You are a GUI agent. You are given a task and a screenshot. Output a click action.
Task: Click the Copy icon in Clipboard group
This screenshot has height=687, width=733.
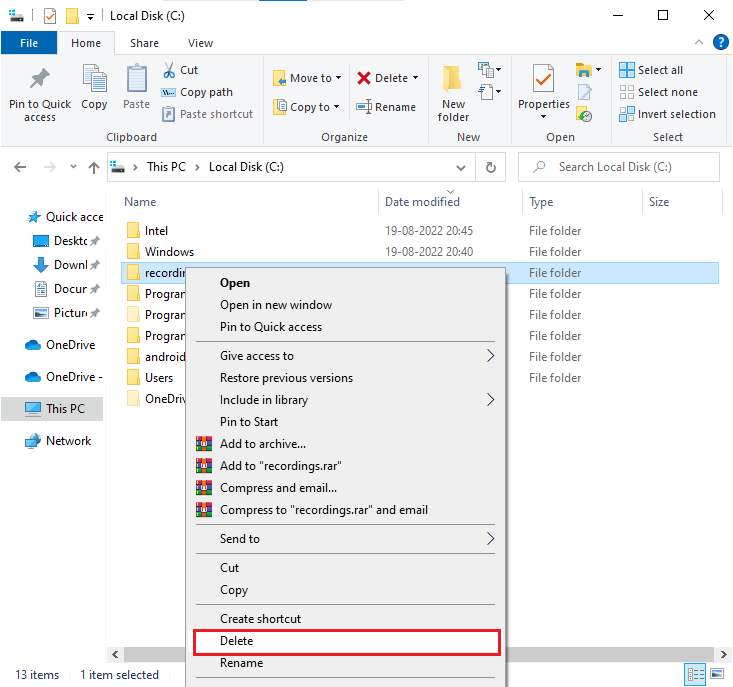94,79
